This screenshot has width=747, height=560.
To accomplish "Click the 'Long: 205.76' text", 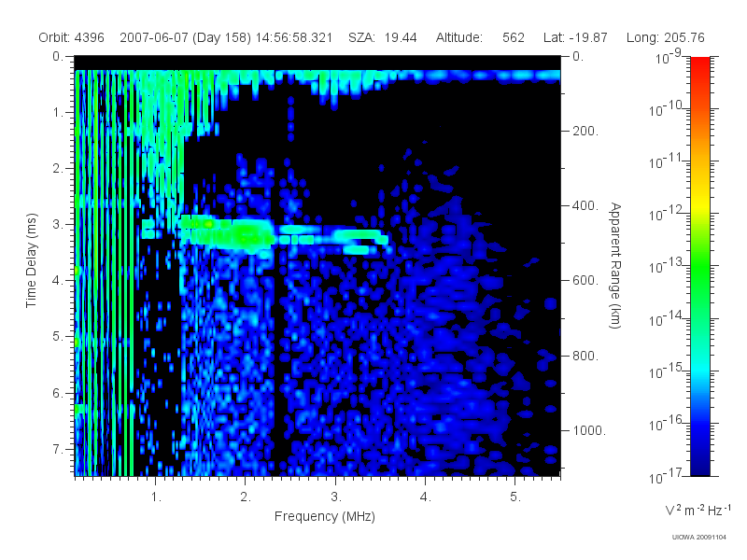I will pyautogui.click(x=665, y=37).
